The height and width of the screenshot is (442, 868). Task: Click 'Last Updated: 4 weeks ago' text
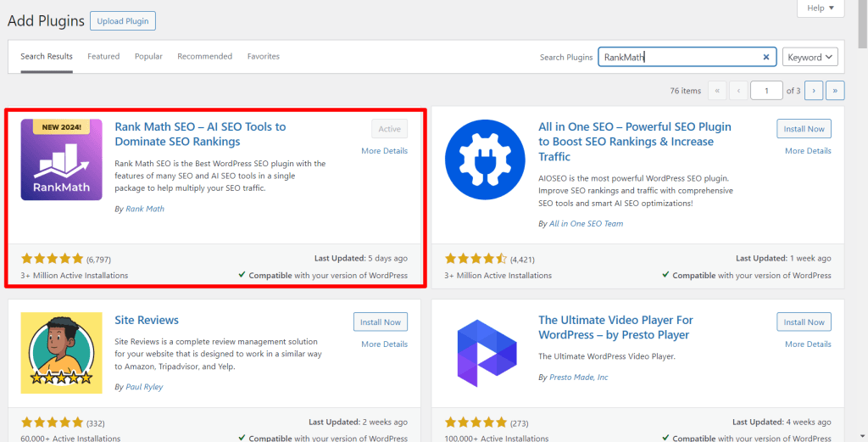[x=782, y=422]
